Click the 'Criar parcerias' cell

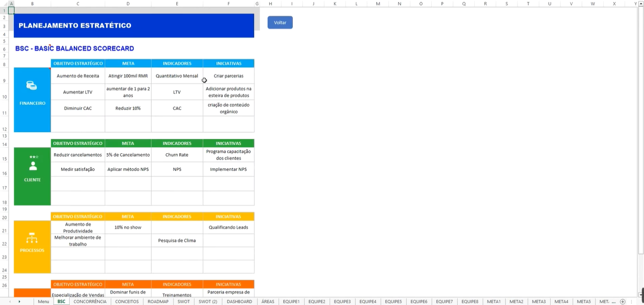(228, 76)
